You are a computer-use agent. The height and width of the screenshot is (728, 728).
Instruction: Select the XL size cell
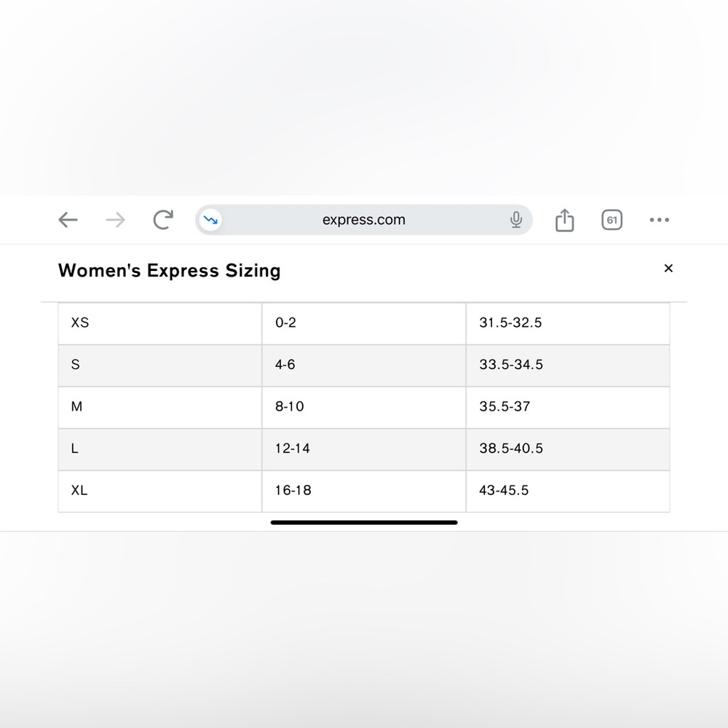point(160,491)
